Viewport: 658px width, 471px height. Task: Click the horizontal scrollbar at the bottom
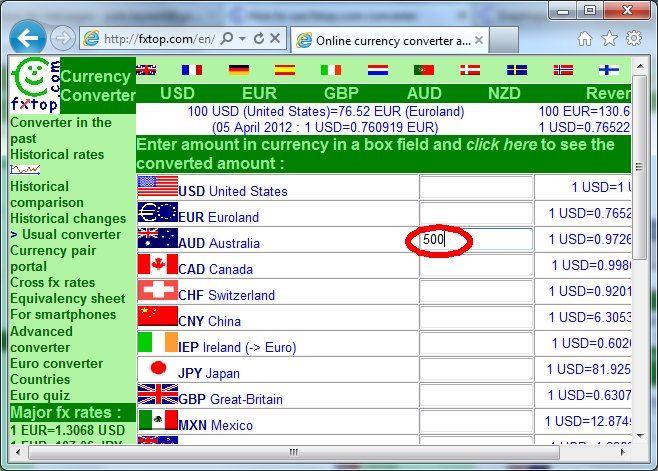(300, 453)
